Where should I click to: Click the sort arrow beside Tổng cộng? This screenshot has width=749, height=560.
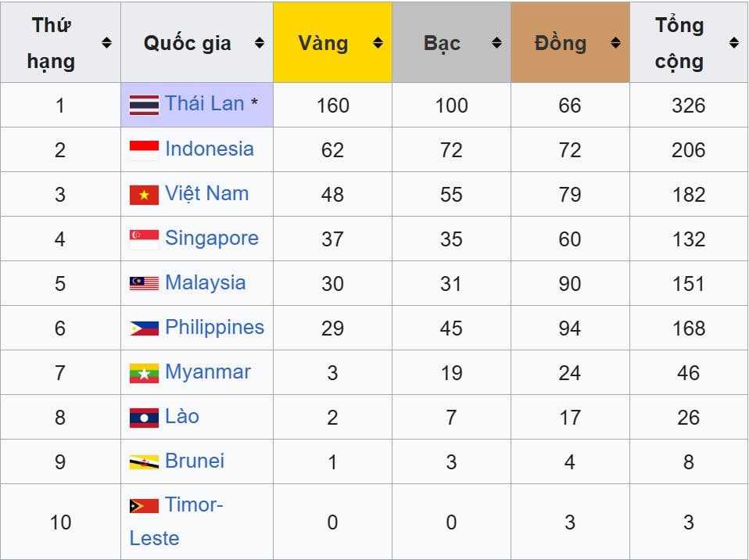point(733,43)
